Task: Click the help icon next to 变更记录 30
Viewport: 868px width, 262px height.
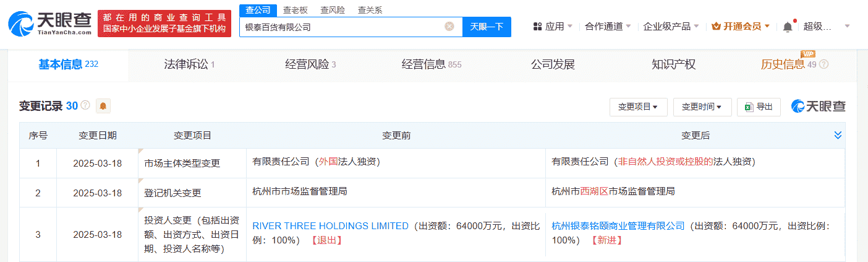Action: [x=85, y=106]
